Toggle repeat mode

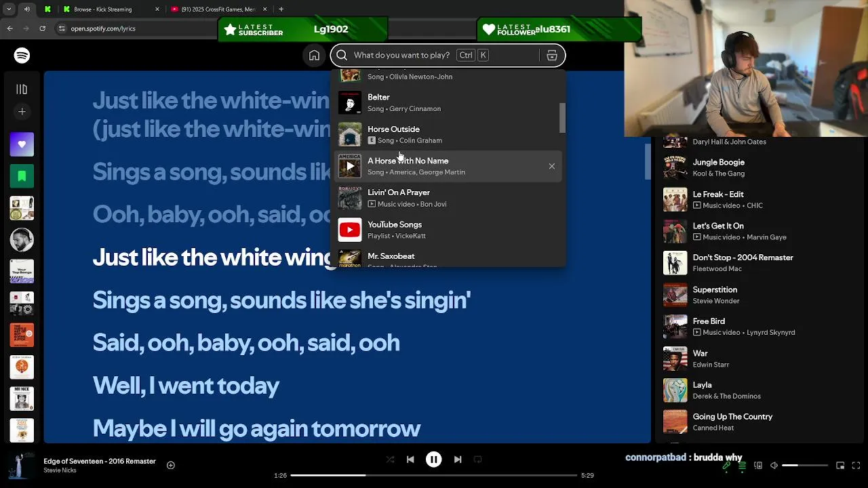click(x=478, y=460)
